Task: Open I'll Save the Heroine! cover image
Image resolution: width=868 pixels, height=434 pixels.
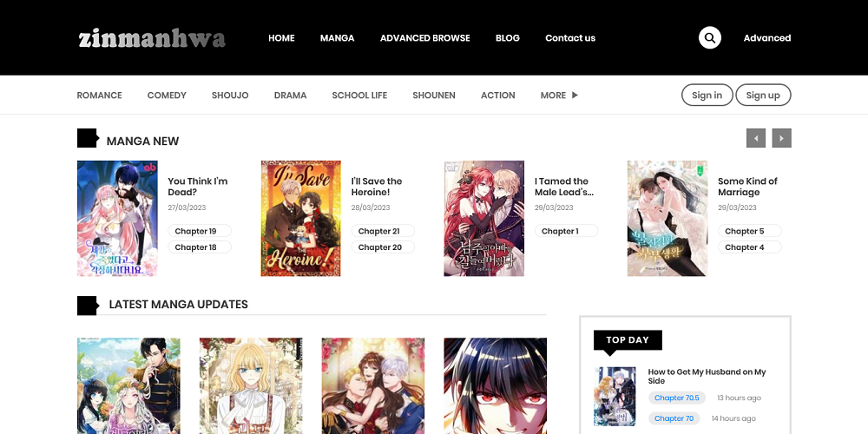Action: (300, 218)
